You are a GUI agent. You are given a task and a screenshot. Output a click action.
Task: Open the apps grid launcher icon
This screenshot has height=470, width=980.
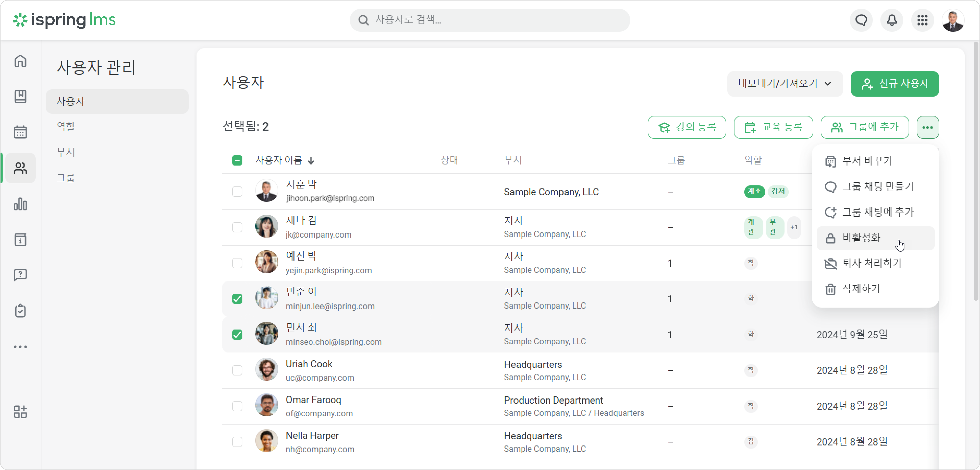tap(923, 20)
